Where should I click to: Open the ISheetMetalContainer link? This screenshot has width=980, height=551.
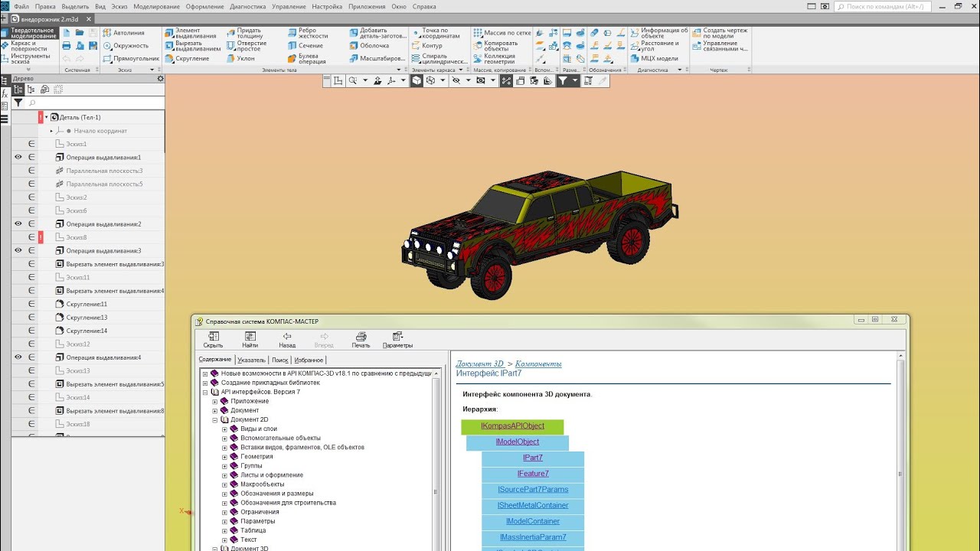pos(533,505)
